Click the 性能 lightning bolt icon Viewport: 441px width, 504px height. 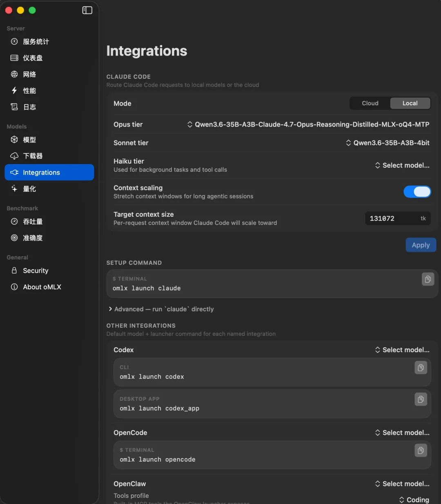pos(14,91)
